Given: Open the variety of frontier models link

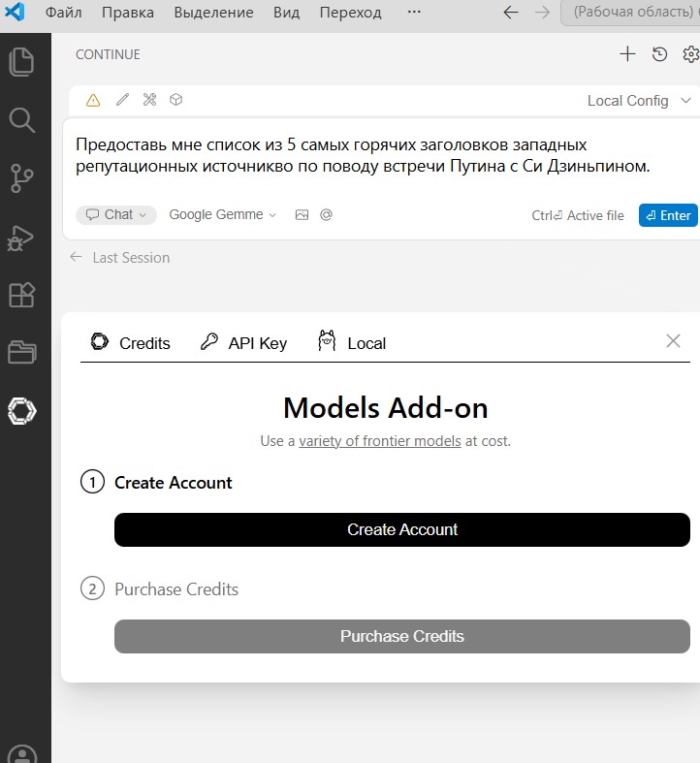Looking at the screenshot, I should pyautogui.click(x=380, y=441).
